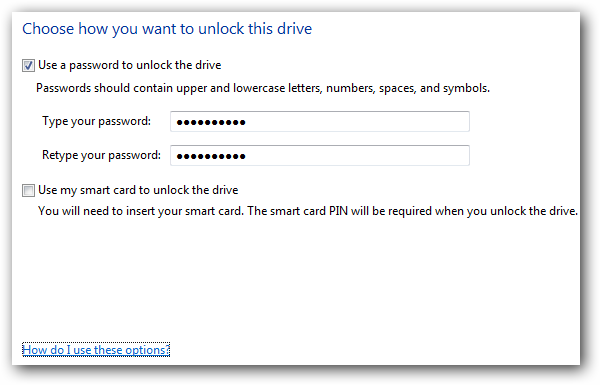This screenshot has height=385, width=600.
Task: Uncheck the "Use a password" checkbox
Action: click(x=28, y=65)
